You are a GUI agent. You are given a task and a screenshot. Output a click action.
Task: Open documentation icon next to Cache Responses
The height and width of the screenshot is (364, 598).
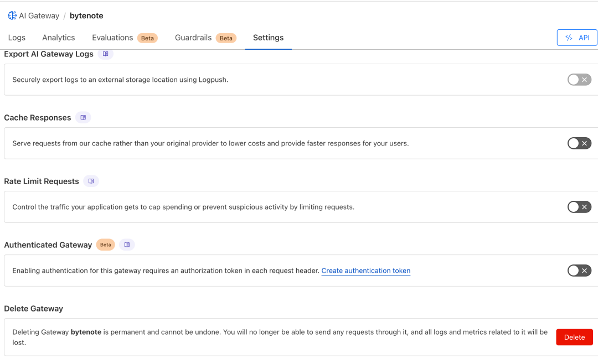coord(83,118)
